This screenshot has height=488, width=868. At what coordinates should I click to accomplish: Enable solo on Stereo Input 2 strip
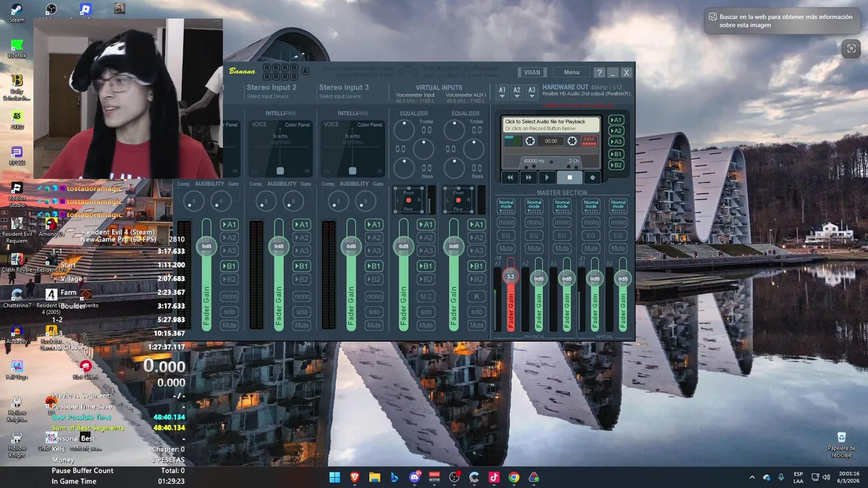[301, 312]
